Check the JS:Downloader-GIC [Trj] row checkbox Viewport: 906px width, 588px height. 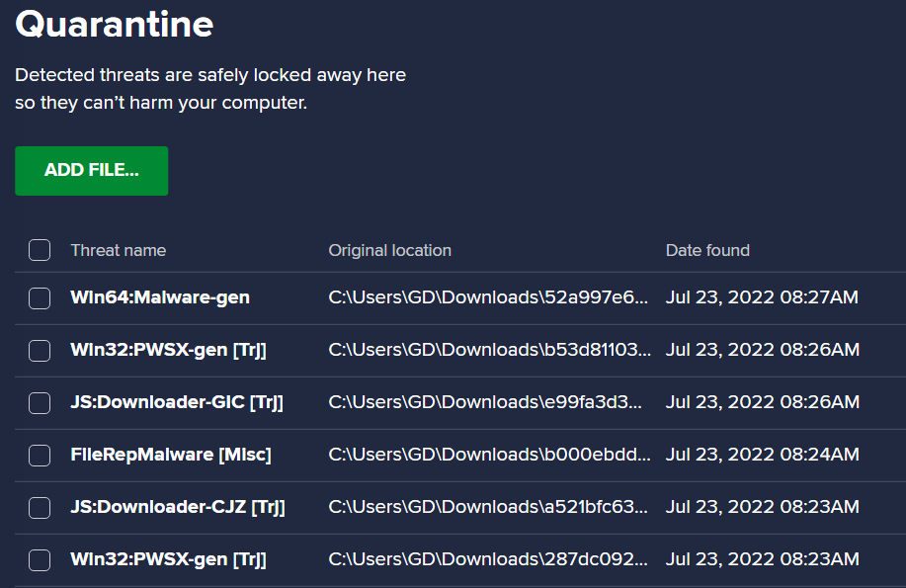click(x=40, y=403)
